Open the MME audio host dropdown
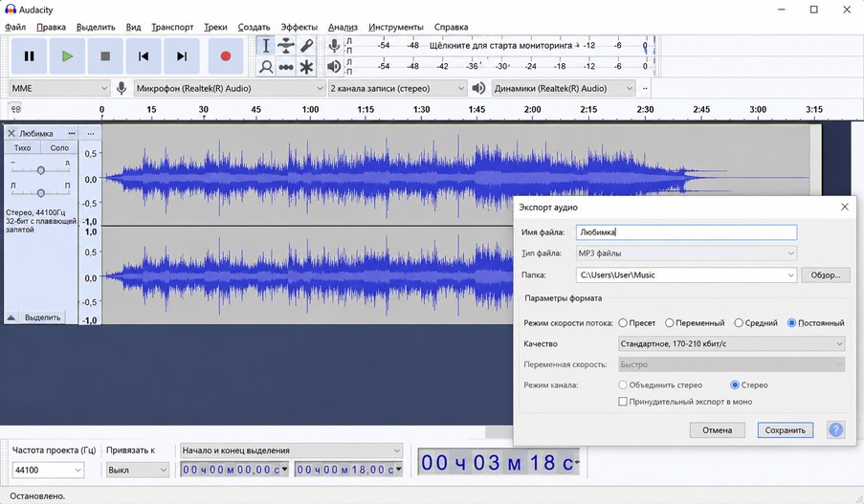The image size is (864, 504). tap(59, 88)
